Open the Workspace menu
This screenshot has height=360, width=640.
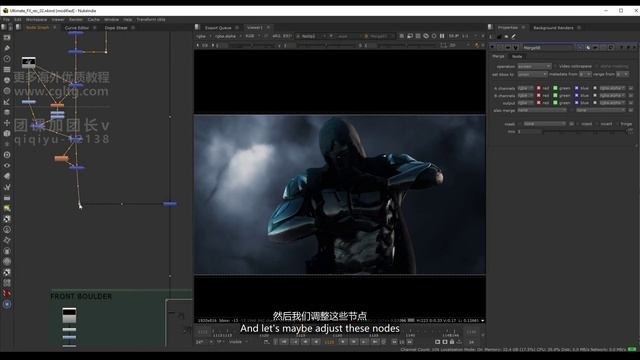pyautogui.click(x=36, y=19)
